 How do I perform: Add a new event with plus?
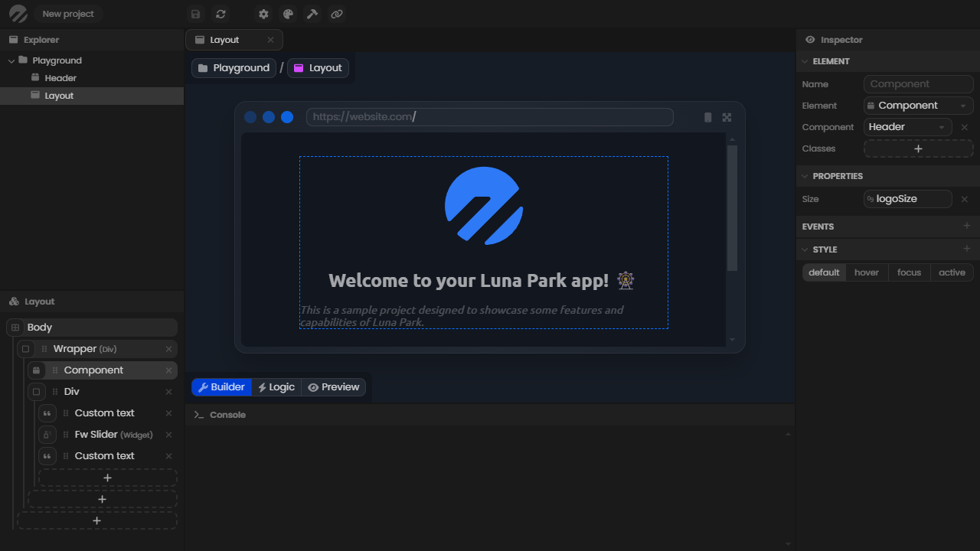[x=966, y=226]
